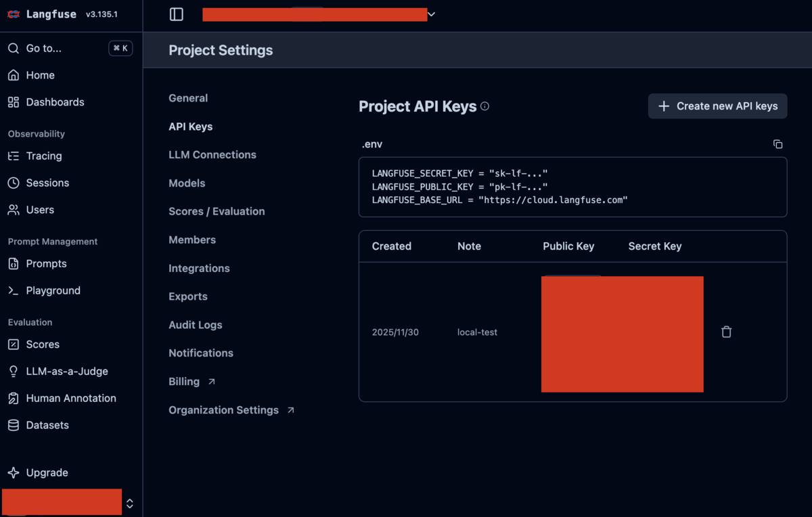This screenshot has height=517, width=812.
Task: Click the Upgrade sparkle icon
Action: 14,472
